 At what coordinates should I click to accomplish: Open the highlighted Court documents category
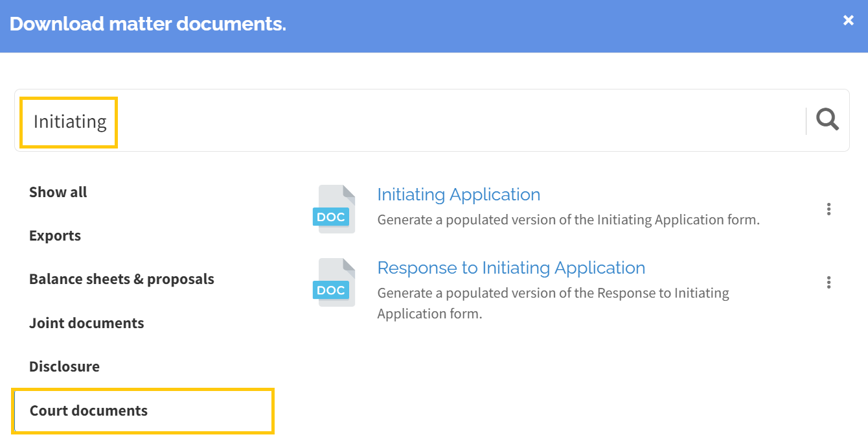(88, 410)
